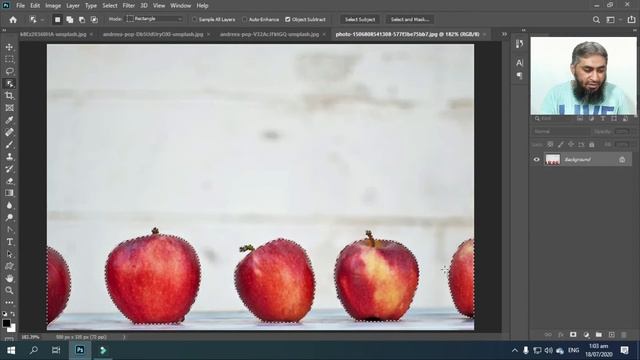
Task: Choose Subtract from Selection mode icon
Action: coord(82,20)
